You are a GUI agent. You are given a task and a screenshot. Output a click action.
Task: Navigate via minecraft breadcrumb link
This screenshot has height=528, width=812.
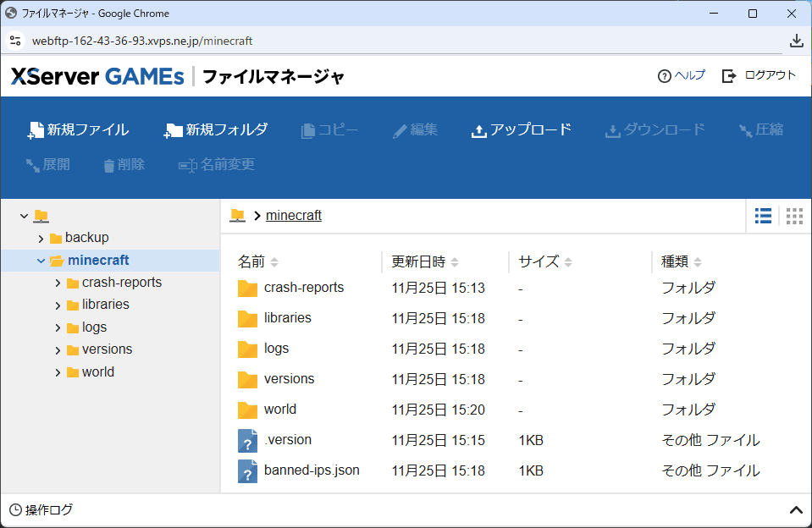(293, 216)
